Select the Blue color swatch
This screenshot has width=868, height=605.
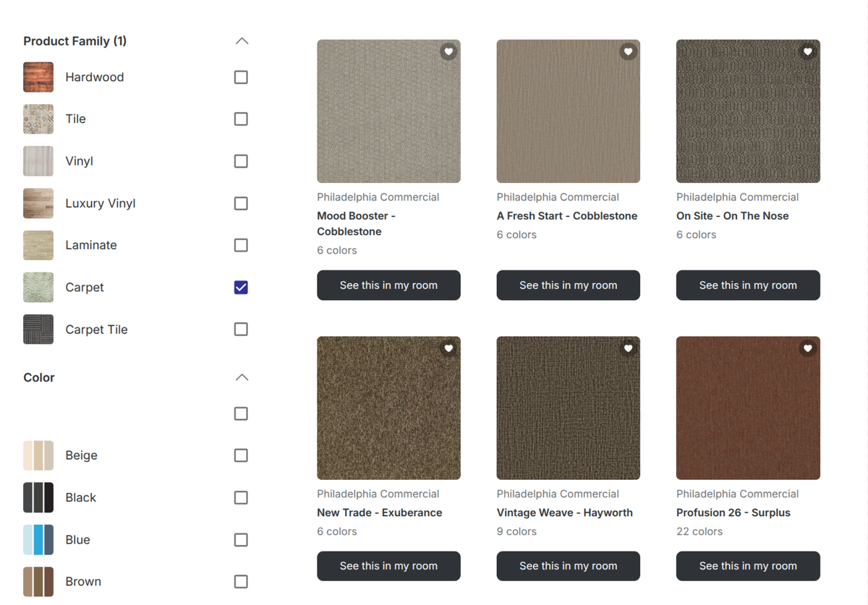pos(38,539)
